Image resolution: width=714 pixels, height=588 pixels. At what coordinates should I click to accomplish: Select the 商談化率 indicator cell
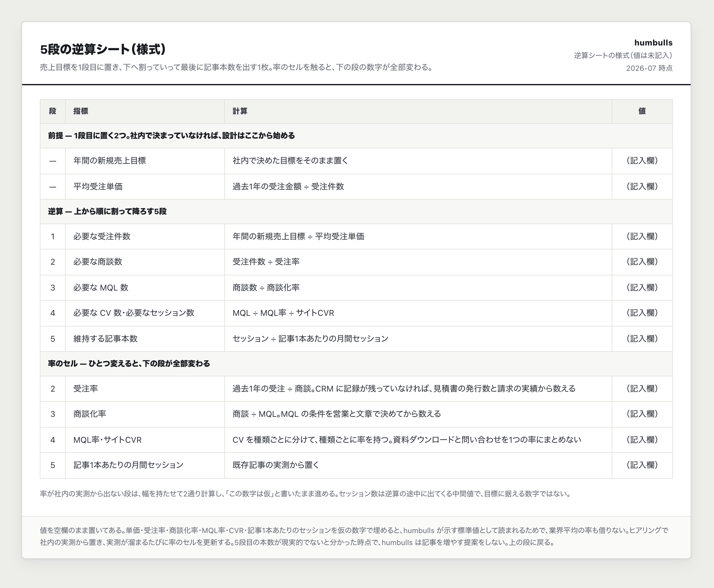tap(145, 414)
